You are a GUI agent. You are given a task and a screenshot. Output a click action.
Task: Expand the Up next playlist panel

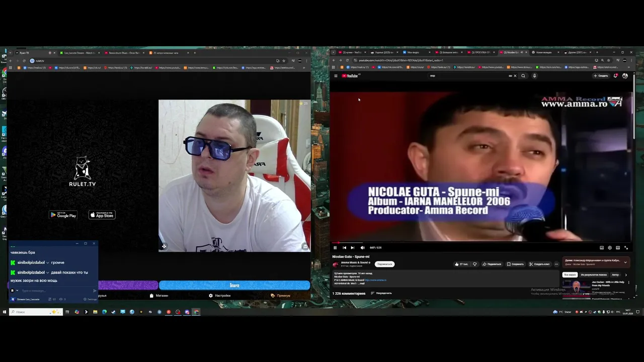pos(625,262)
